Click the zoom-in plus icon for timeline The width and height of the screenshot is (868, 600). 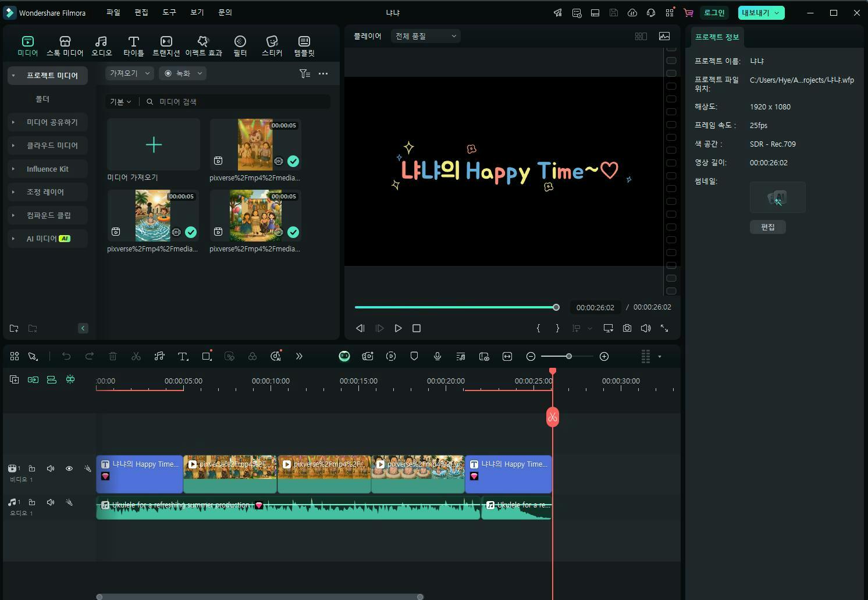[x=604, y=356]
